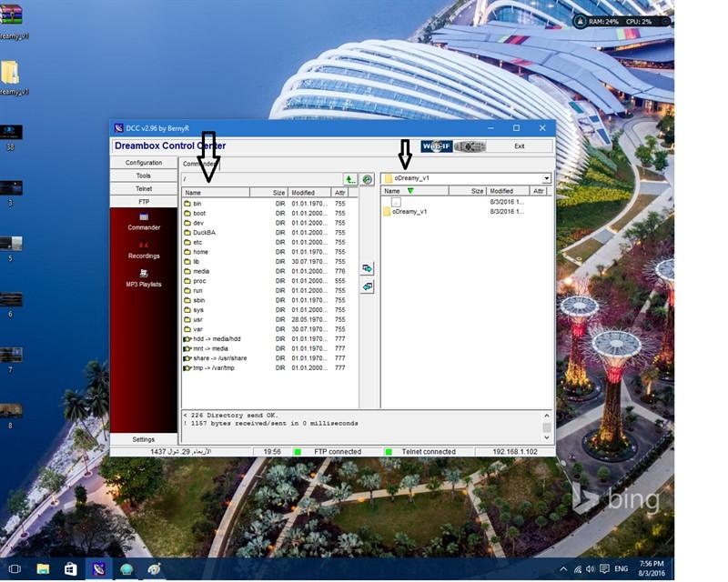Copy selected files to the local pane
This screenshot has width=728, height=582.
point(368,269)
